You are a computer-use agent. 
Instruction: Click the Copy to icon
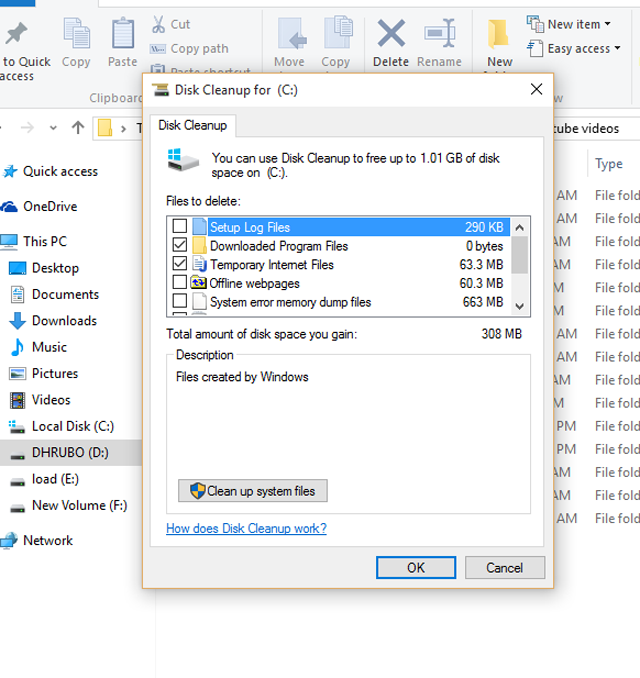click(x=338, y=33)
